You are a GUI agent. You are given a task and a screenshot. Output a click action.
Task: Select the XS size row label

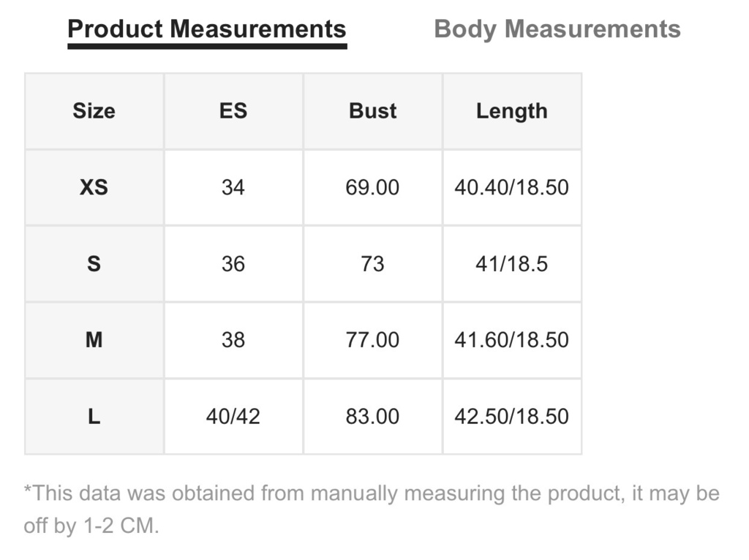[x=94, y=187]
